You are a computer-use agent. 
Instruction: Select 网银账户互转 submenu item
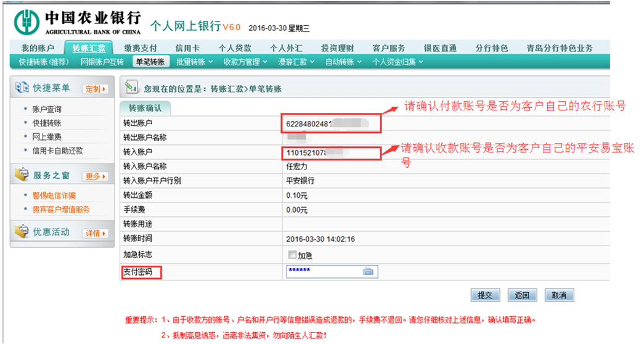pyautogui.click(x=102, y=62)
